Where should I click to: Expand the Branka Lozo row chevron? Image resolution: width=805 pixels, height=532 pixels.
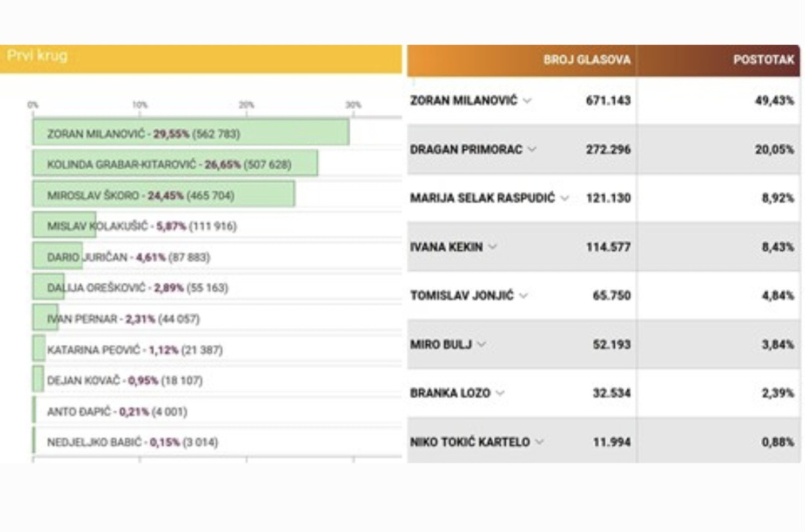click(500, 393)
